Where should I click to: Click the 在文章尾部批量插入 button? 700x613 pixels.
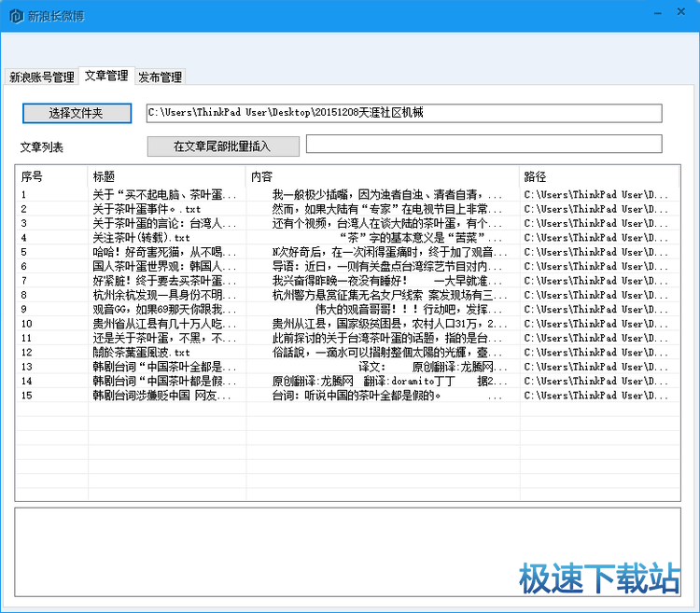[x=223, y=146]
